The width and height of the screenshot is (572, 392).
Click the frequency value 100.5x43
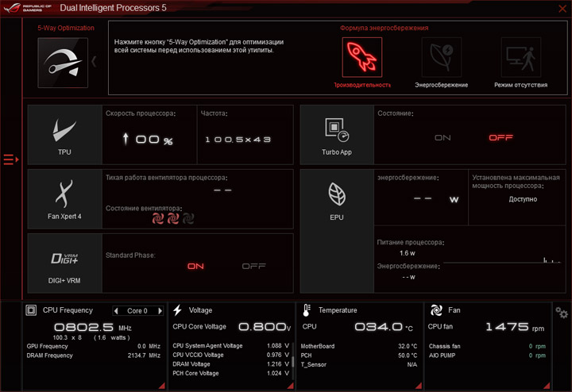click(x=238, y=140)
